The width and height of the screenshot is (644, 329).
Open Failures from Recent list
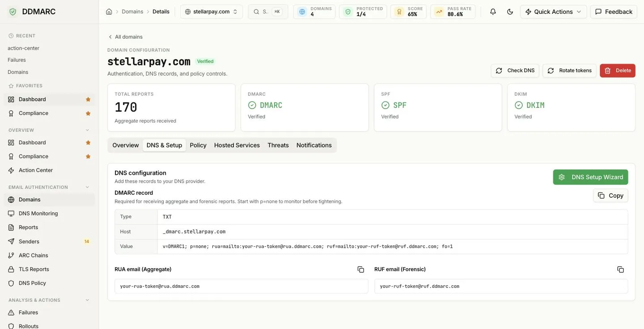(17, 60)
